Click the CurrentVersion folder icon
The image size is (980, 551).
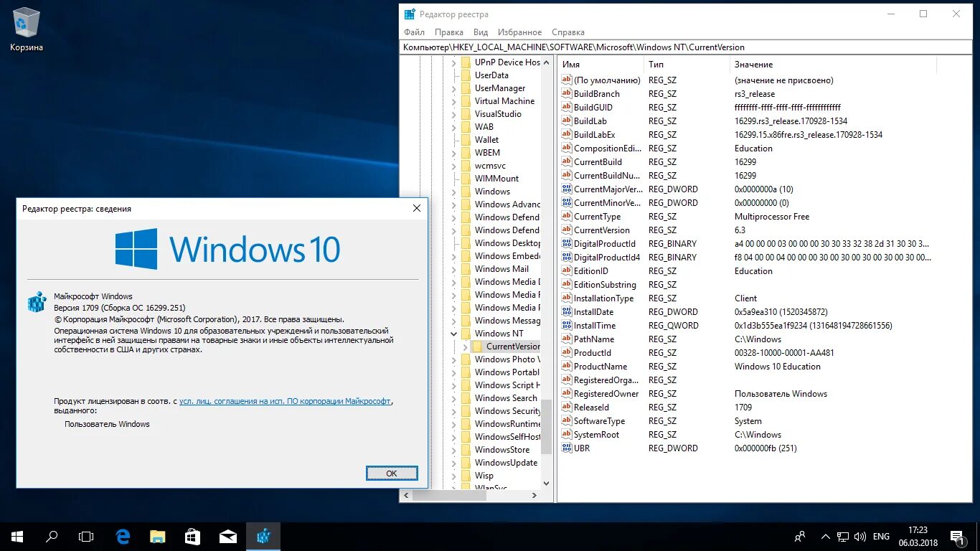point(477,347)
